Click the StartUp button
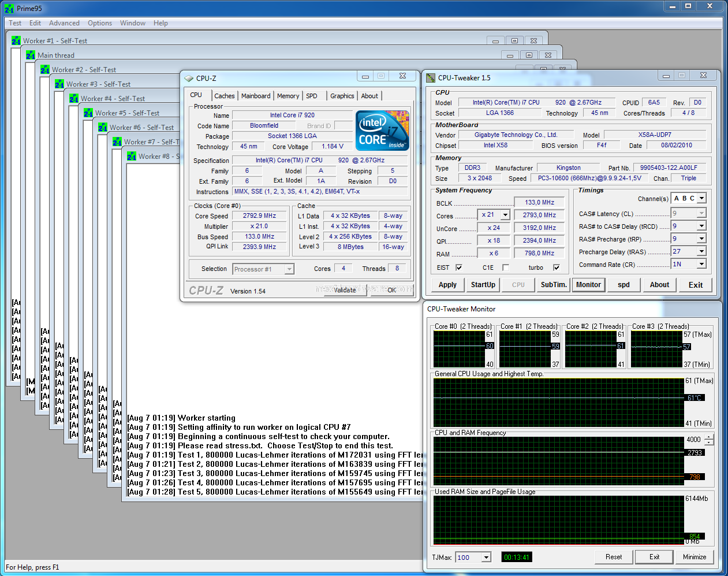 (x=483, y=285)
